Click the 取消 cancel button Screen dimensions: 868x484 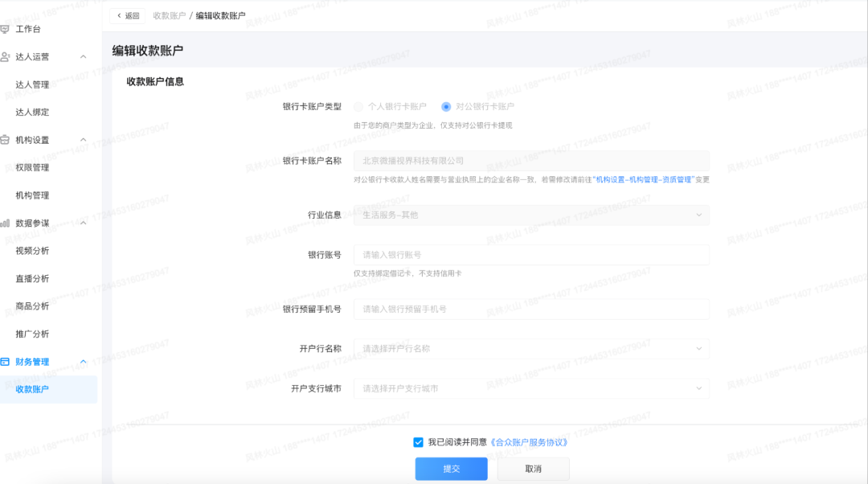533,469
